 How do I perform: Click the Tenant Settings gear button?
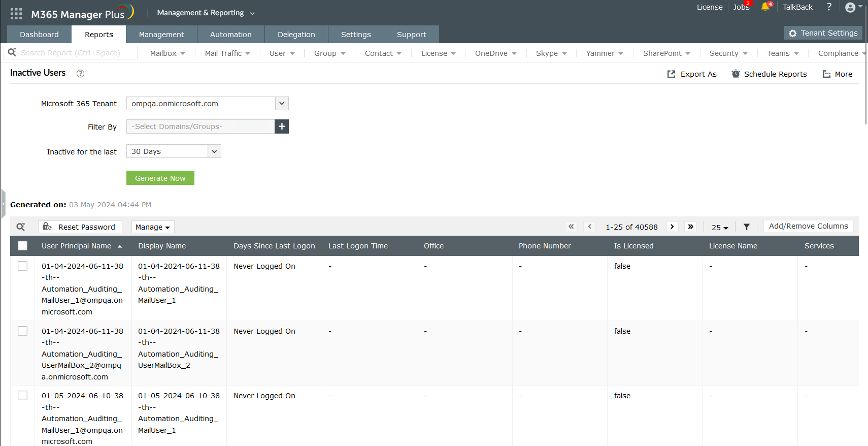tap(823, 33)
